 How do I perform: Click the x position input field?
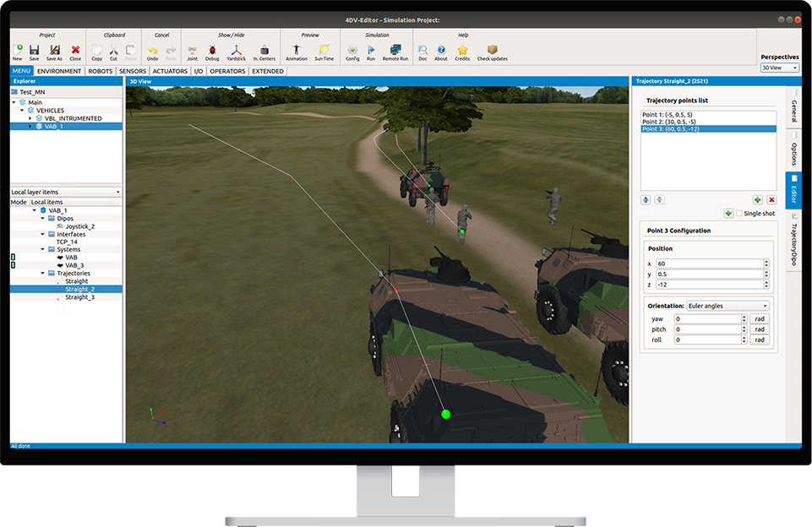(708, 263)
